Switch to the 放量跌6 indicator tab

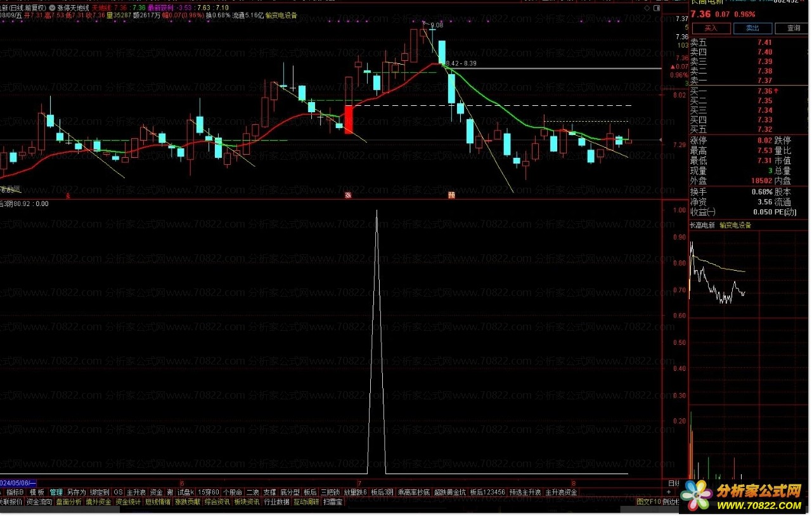click(x=356, y=492)
